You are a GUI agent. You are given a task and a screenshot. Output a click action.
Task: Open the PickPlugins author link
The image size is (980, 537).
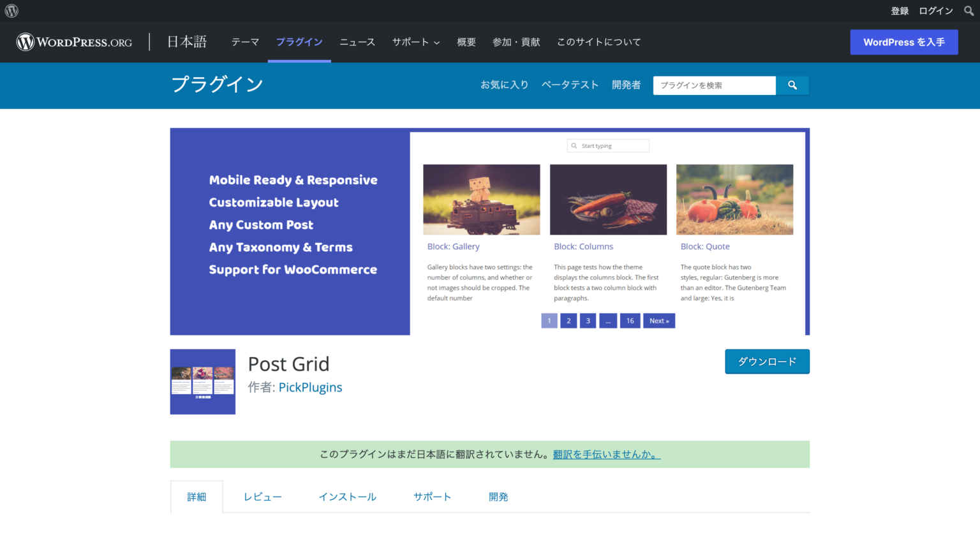tap(310, 387)
